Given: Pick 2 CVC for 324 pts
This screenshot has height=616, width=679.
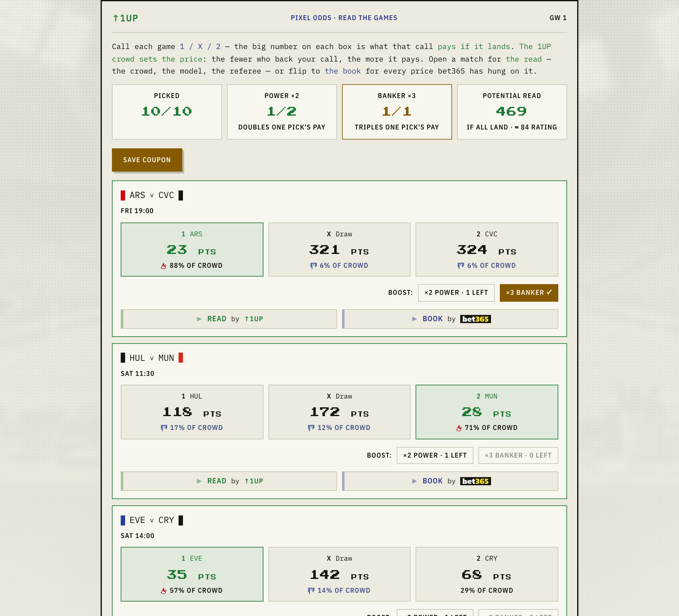Looking at the screenshot, I should coord(487,250).
